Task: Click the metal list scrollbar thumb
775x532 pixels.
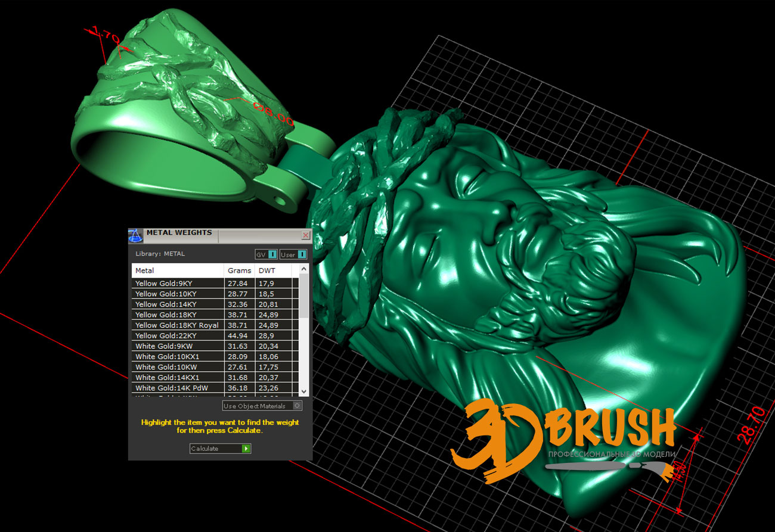Action: (x=304, y=295)
